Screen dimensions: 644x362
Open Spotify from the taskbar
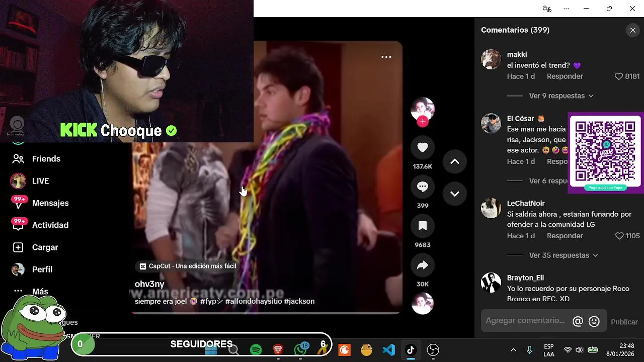pyautogui.click(x=256, y=349)
